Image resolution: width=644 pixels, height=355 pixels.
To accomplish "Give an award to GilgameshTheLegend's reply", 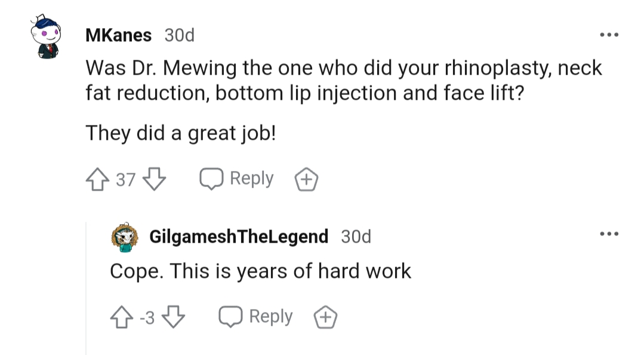I will [326, 317].
